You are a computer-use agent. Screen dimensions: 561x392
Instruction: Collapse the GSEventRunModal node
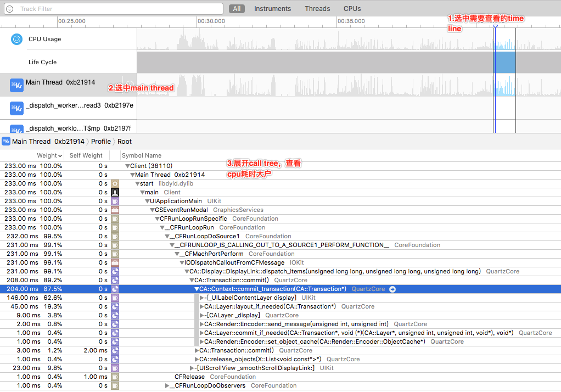coord(153,210)
